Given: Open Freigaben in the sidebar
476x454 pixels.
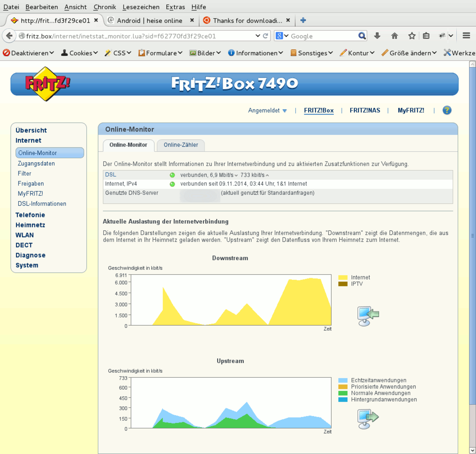Looking at the screenshot, I should tap(31, 184).
